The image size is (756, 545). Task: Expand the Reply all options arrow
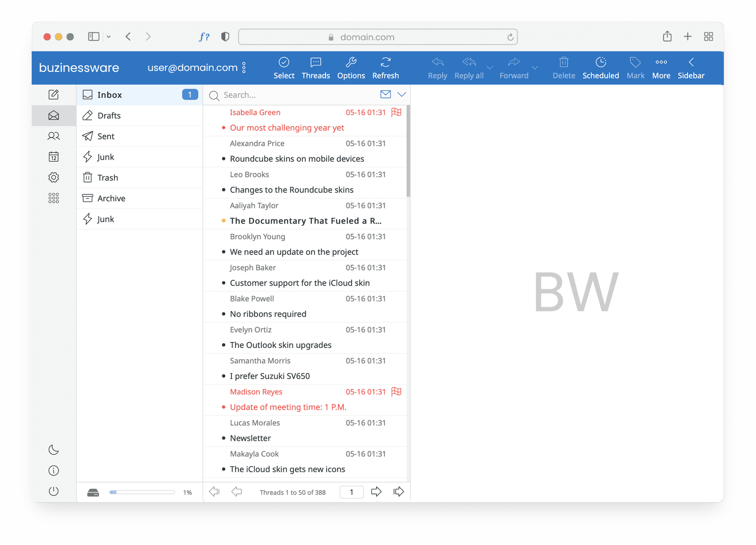coord(490,68)
